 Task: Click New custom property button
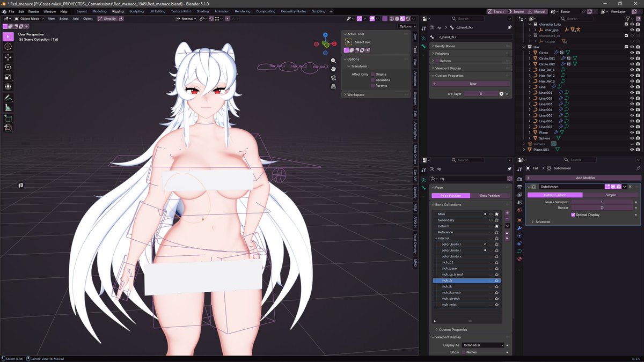[x=472, y=84]
